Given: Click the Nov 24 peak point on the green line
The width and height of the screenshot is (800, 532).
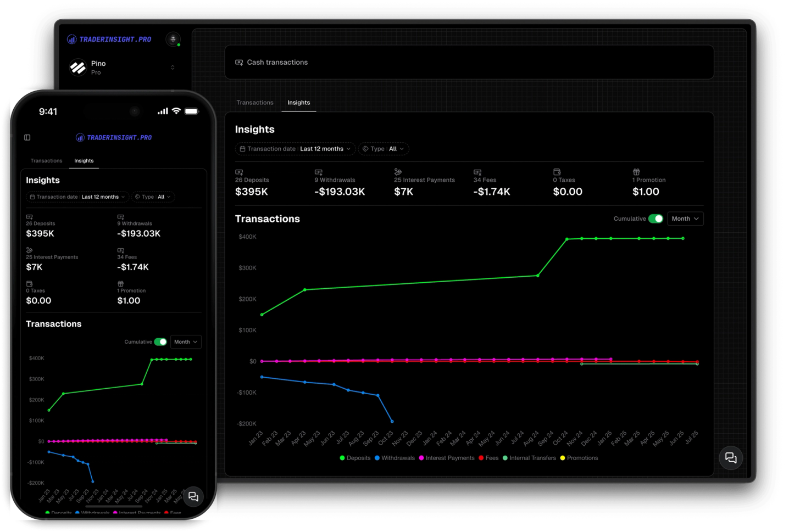Looking at the screenshot, I should pos(566,238).
